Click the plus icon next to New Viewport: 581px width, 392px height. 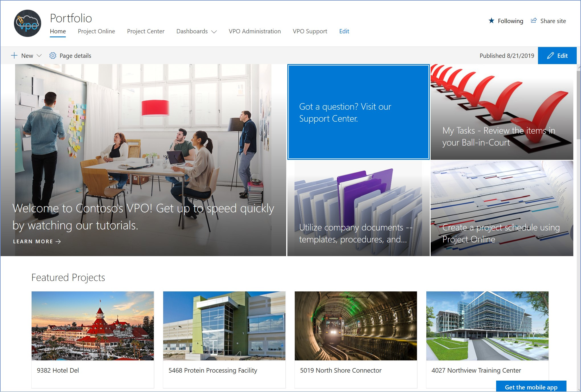(x=14, y=56)
